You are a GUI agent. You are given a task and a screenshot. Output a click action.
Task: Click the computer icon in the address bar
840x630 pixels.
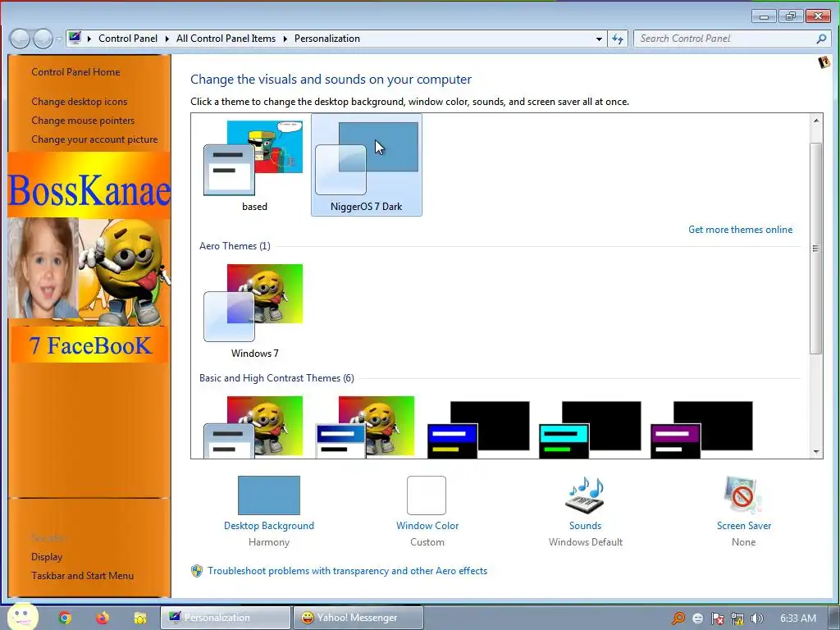tap(75, 38)
